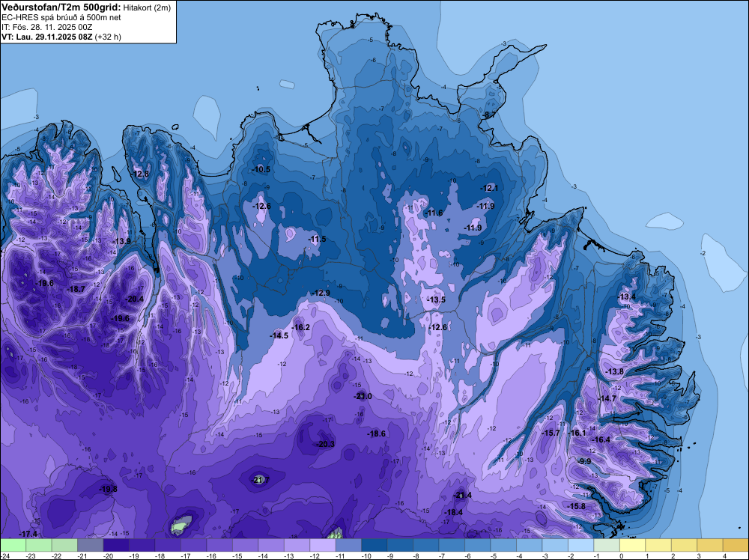This screenshot has width=749, height=560.
Task: Click the gray-blue -21 legend color swatch
Action: pos(91,545)
